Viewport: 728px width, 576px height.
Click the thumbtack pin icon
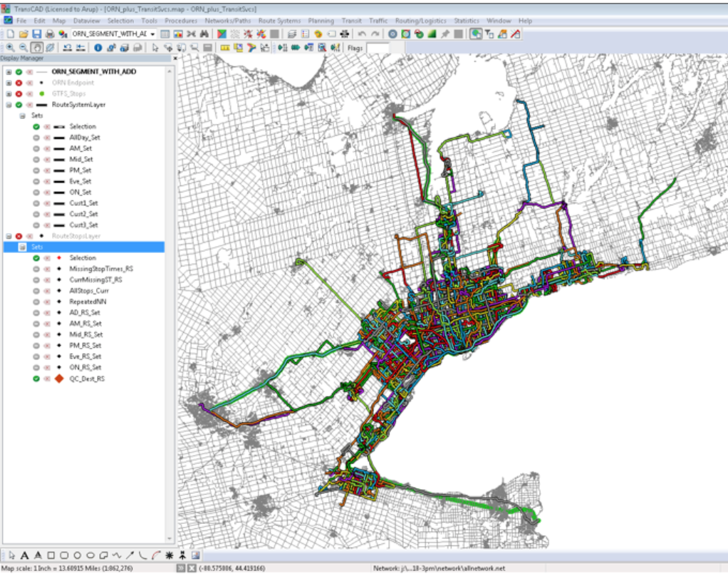444,34
